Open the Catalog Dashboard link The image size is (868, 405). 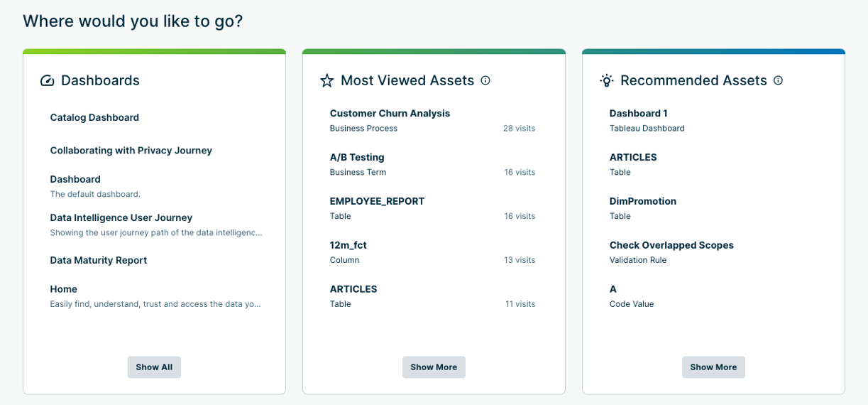pyautogui.click(x=94, y=118)
